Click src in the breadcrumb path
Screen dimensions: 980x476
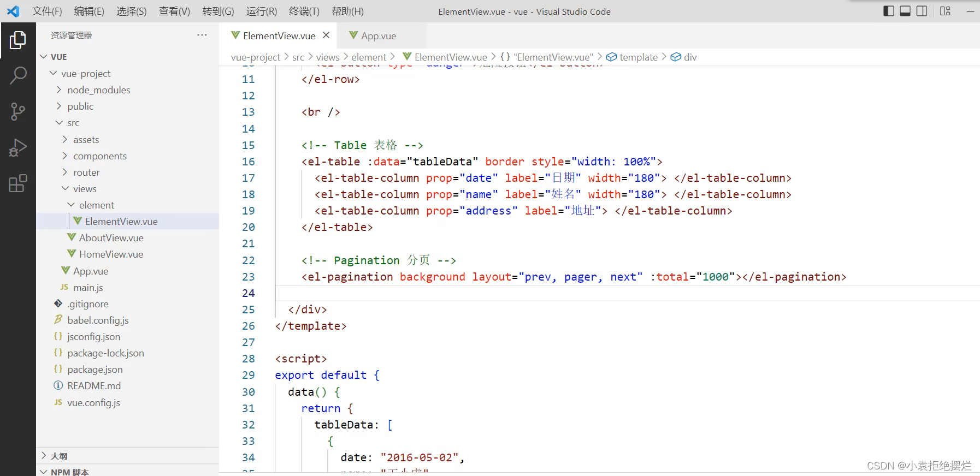point(298,57)
